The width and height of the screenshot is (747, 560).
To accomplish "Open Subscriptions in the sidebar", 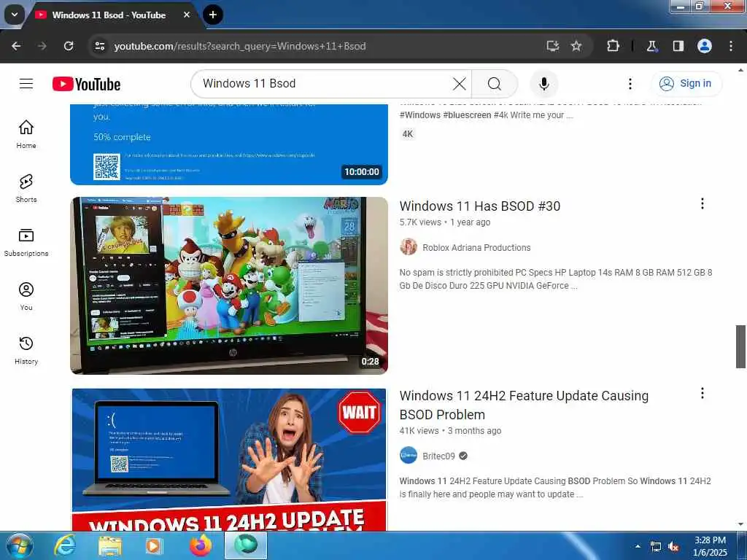I will coord(26,242).
